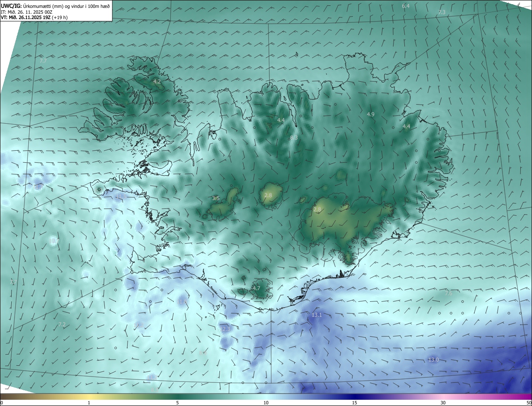Click the 1 tick on the colour scale

89,403
